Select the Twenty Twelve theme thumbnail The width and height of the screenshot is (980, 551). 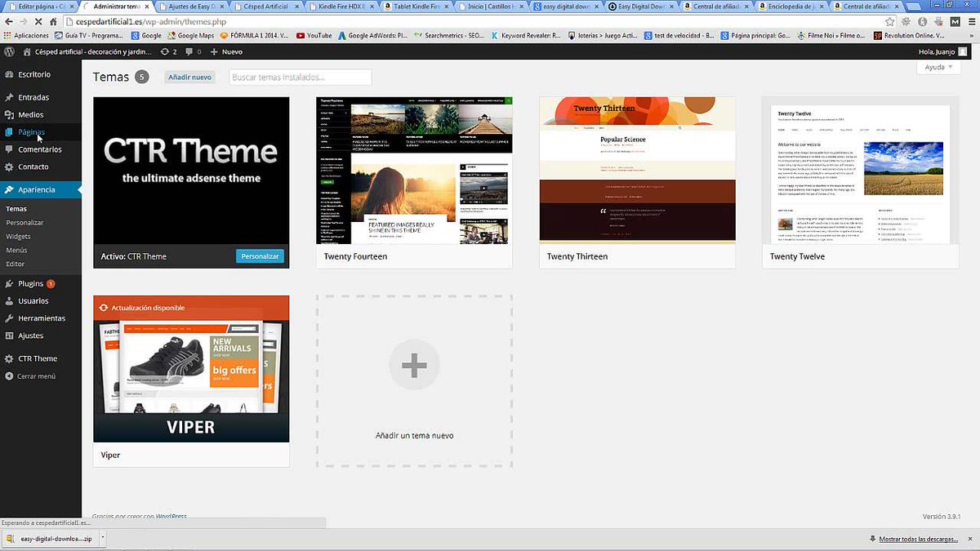point(860,171)
